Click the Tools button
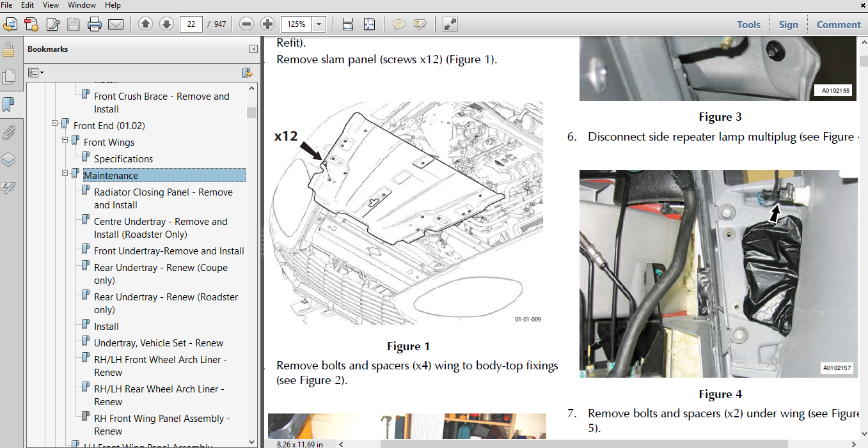The width and height of the screenshot is (868, 448). click(x=748, y=24)
